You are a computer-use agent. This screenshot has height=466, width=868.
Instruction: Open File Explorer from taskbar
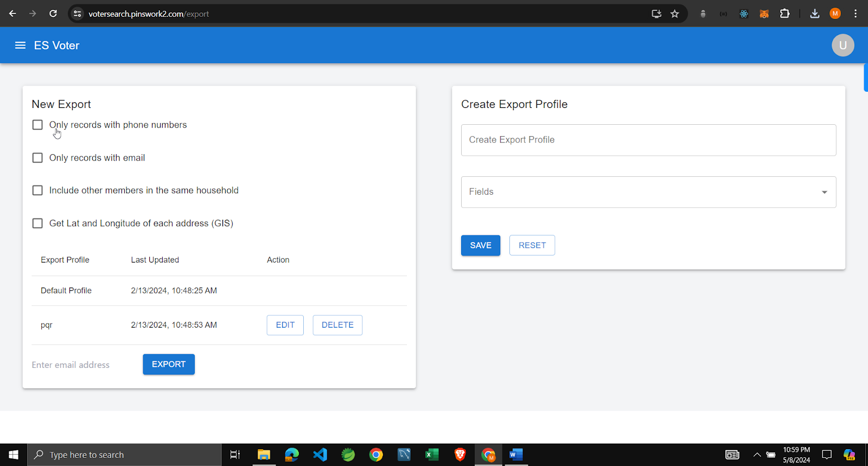(x=264, y=455)
